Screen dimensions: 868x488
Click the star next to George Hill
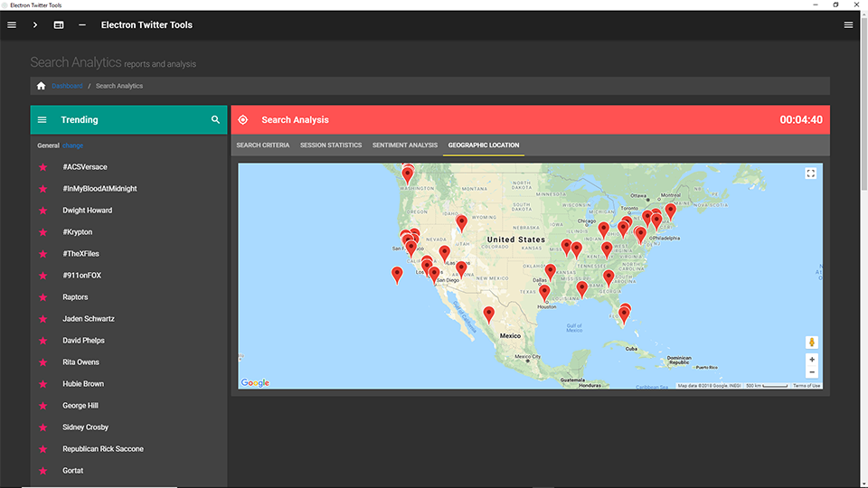coord(43,406)
